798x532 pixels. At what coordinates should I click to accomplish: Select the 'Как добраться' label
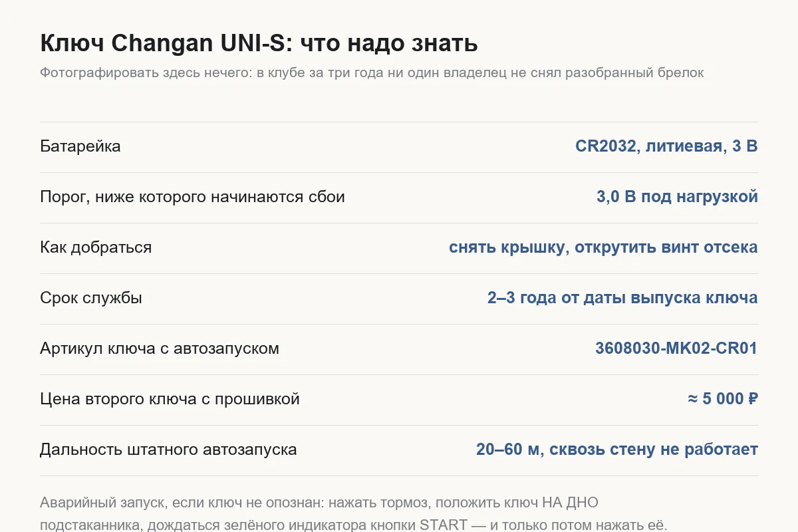coord(96,247)
